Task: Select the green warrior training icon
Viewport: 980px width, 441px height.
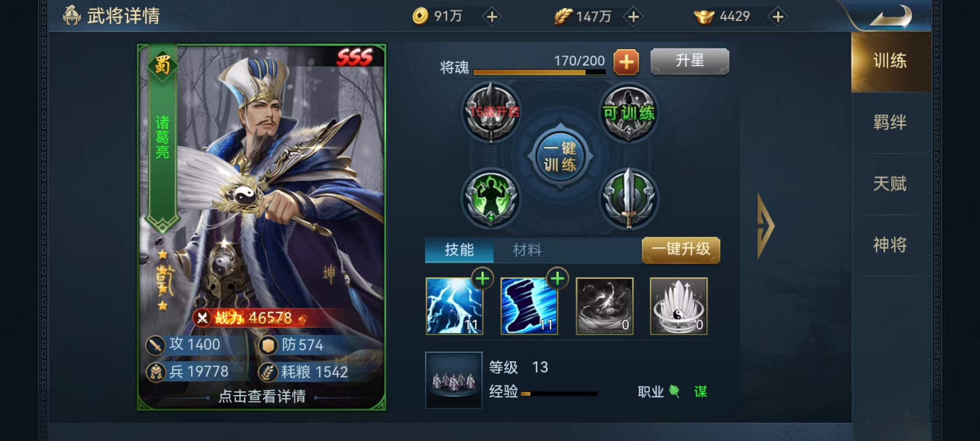Action: click(x=491, y=198)
